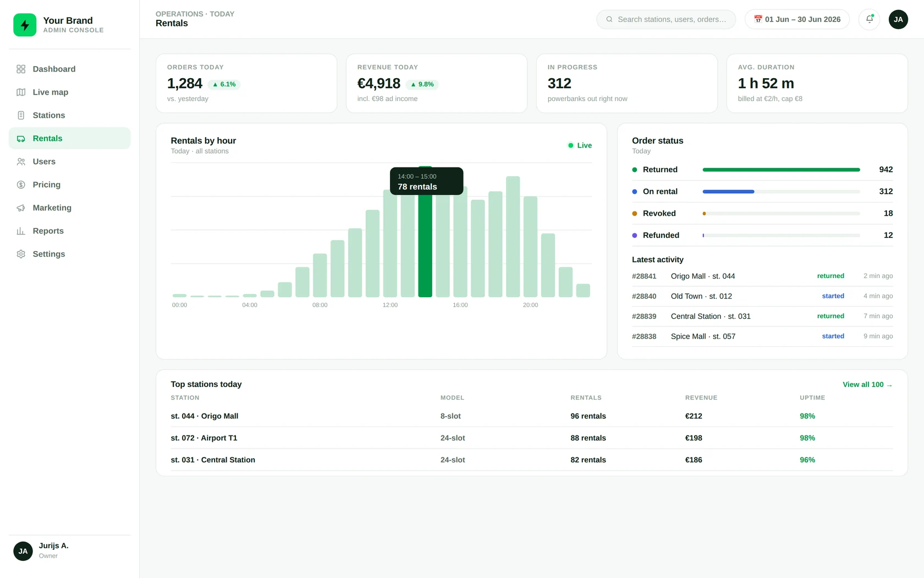Open Settings via the gear icon
This screenshot has width=924, height=578.
21,254
